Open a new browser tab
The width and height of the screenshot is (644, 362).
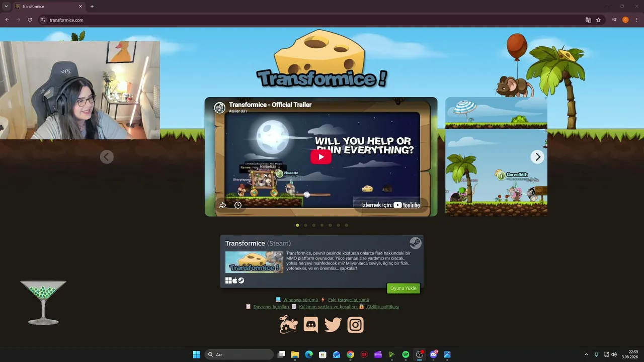click(x=92, y=7)
